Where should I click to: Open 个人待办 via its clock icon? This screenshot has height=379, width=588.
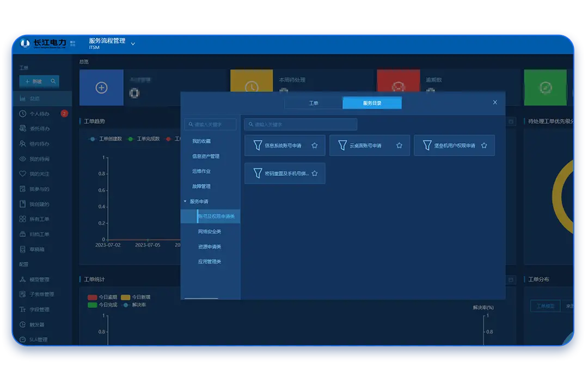[x=22, y=114]
